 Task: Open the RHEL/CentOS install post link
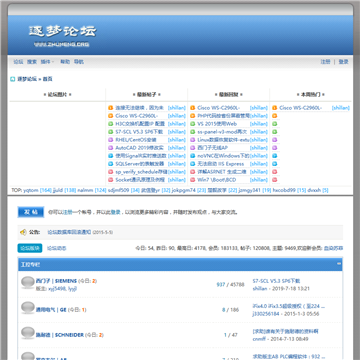136,140
